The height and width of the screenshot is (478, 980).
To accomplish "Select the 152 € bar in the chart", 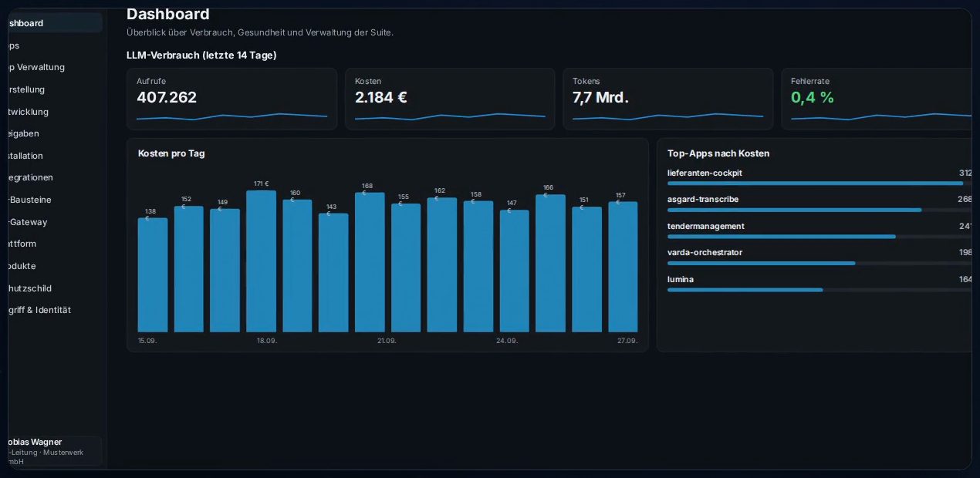I will point(188,269).
